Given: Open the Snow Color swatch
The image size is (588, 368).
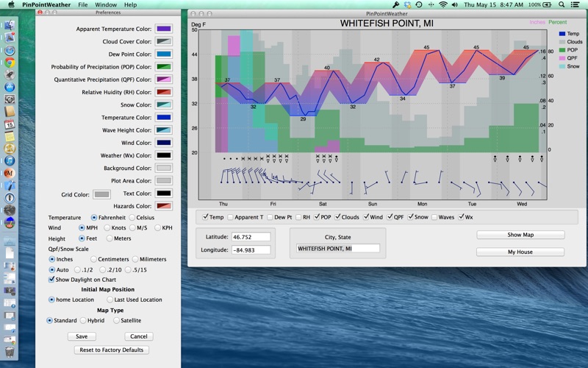Looking at the screenshot, I should coord(164,105).
